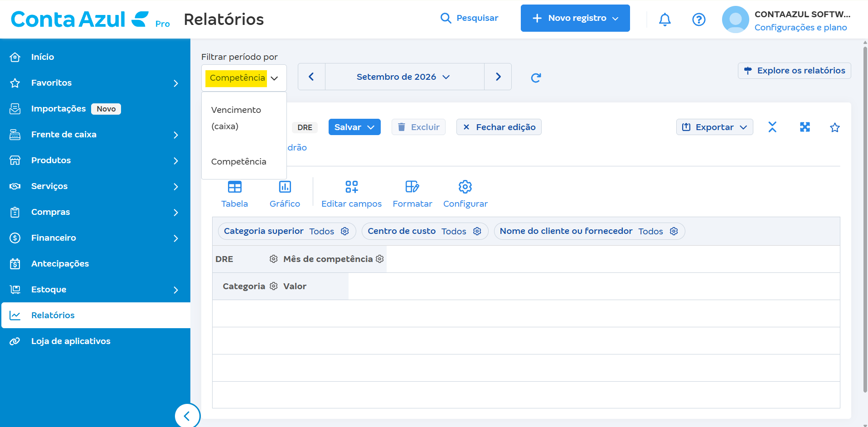Switch to Tabela view
Image resolution: width=868 pixels, height=427 pixels.
pyautogui.click(x=234, y=194)
